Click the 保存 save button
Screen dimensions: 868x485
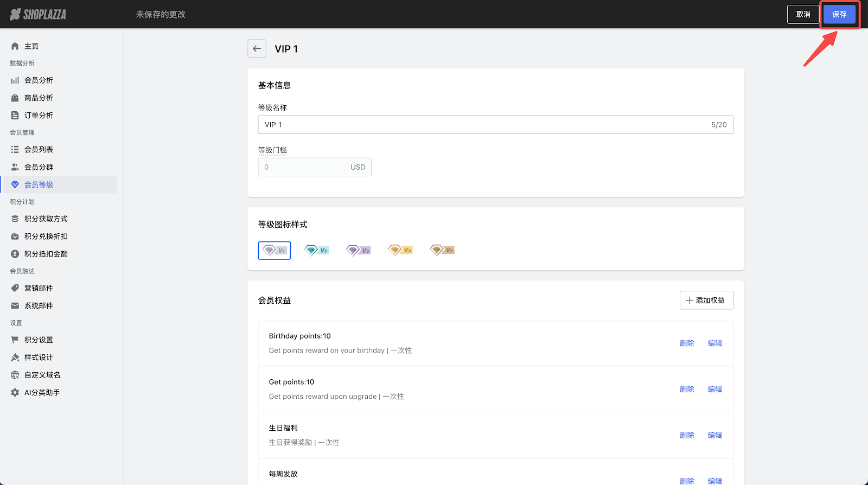tap(839, 15)
